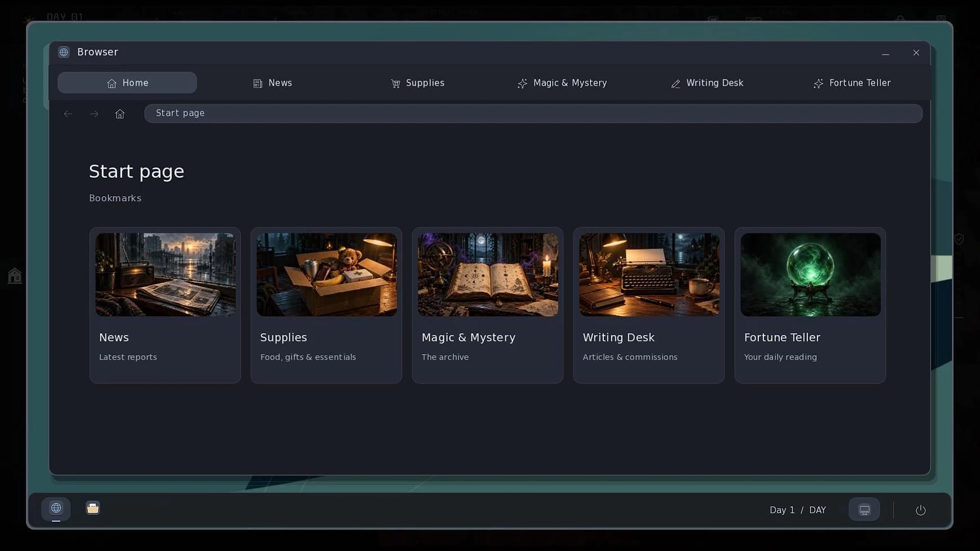
Task: Click 'The archive' text
Action: coord(445,357)
